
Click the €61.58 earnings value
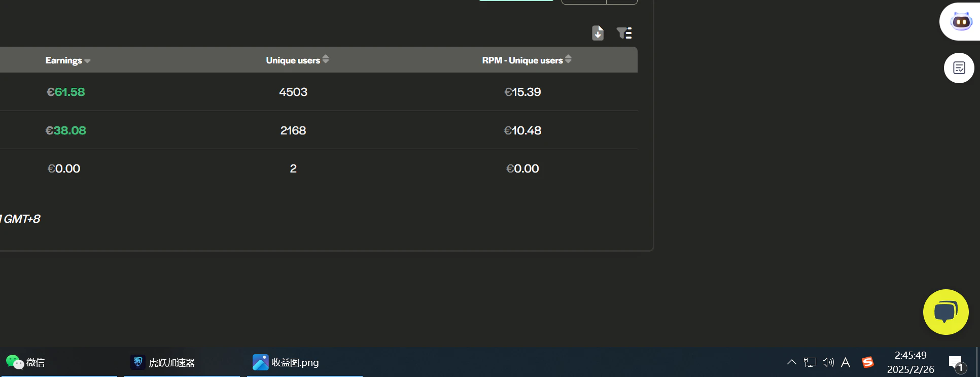pyautogui.click(x=65, y=92)
